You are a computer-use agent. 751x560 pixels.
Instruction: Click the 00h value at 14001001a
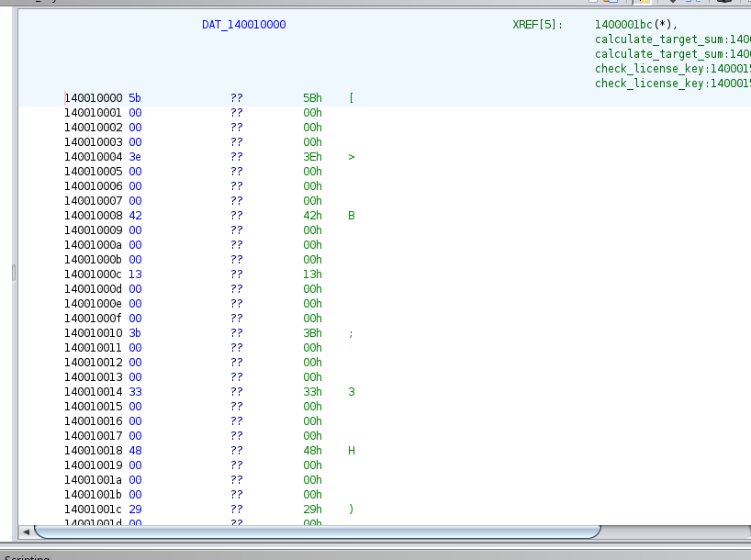(312, 480)
